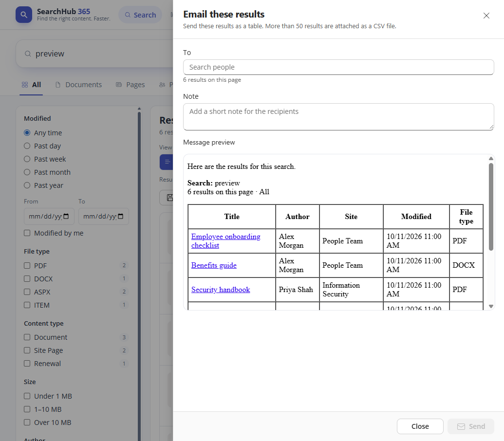The image size is (504, 441).
Task: Check the ASPX file type filter
Action: point(27,292)
